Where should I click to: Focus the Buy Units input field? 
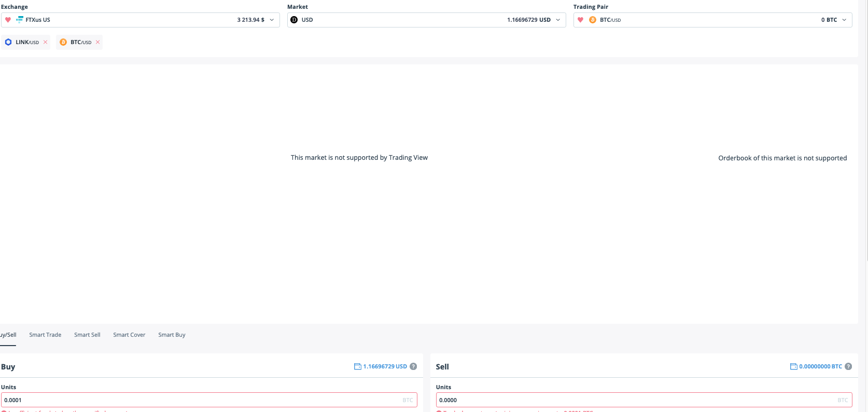(209, 400)
